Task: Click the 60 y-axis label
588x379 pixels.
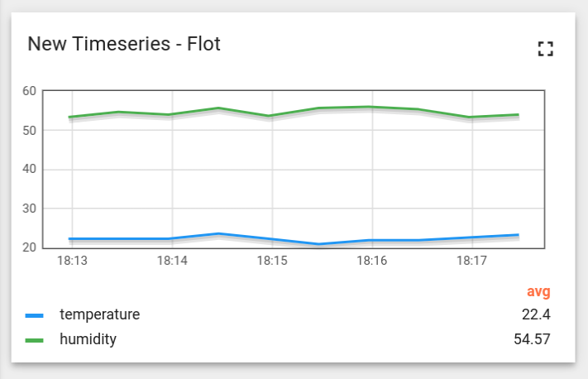Action: tap(29, 91)
